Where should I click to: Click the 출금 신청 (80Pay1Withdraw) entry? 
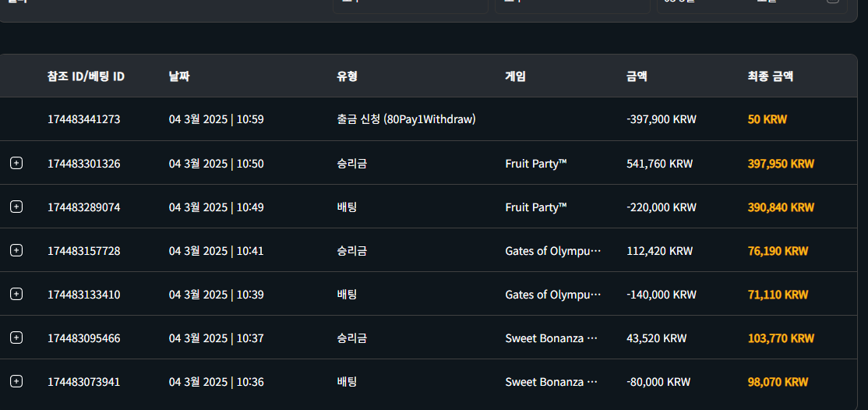(x=406, y=120)
